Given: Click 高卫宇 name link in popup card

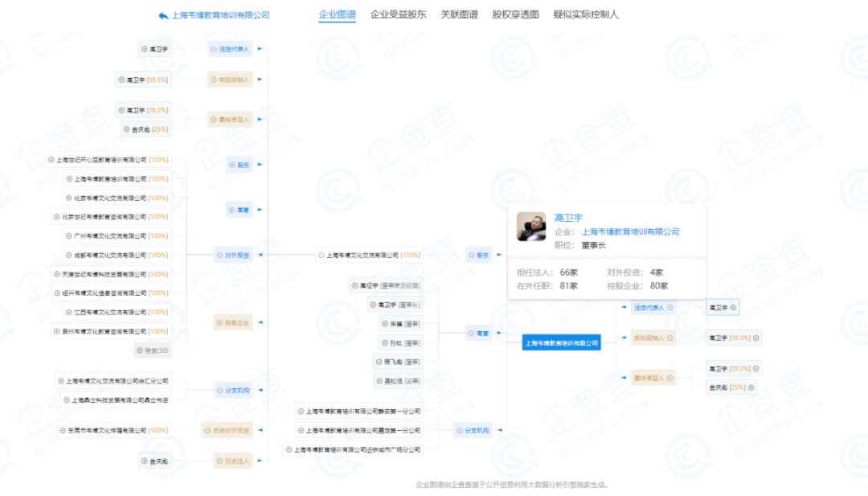Looking at the screenshot, I should 568,218.
